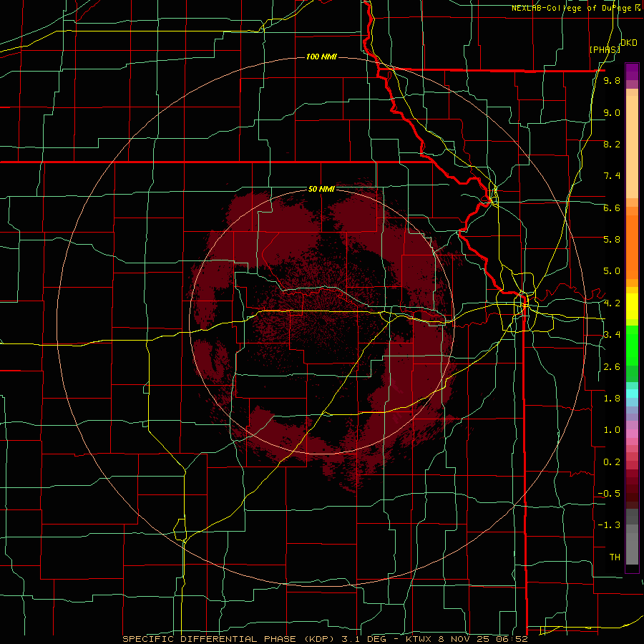Click the 2.6 value on the scale

pos(612,366)
